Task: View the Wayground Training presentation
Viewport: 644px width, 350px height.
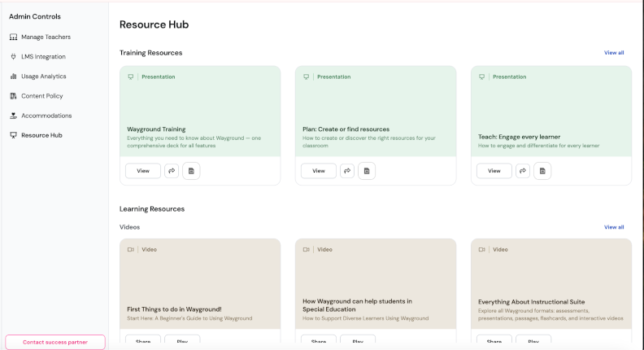Action: pos(143,171)
